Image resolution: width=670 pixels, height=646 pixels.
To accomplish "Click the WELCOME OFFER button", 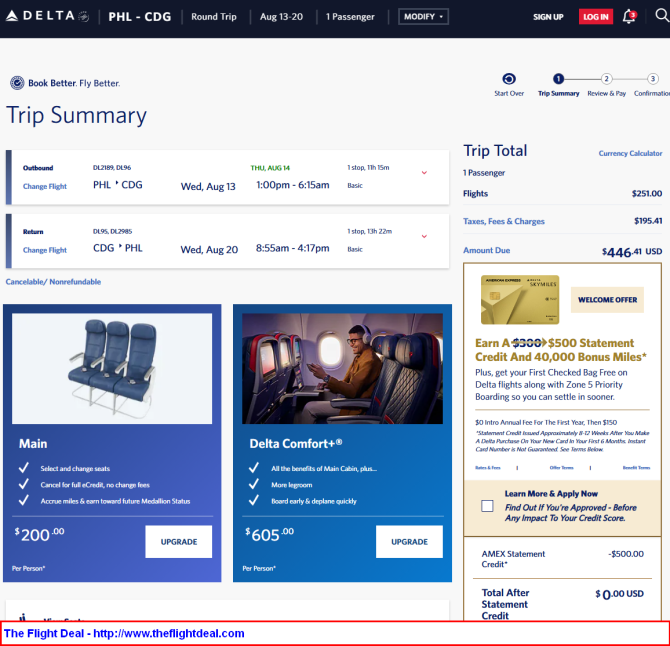I will tap(607, 300).
